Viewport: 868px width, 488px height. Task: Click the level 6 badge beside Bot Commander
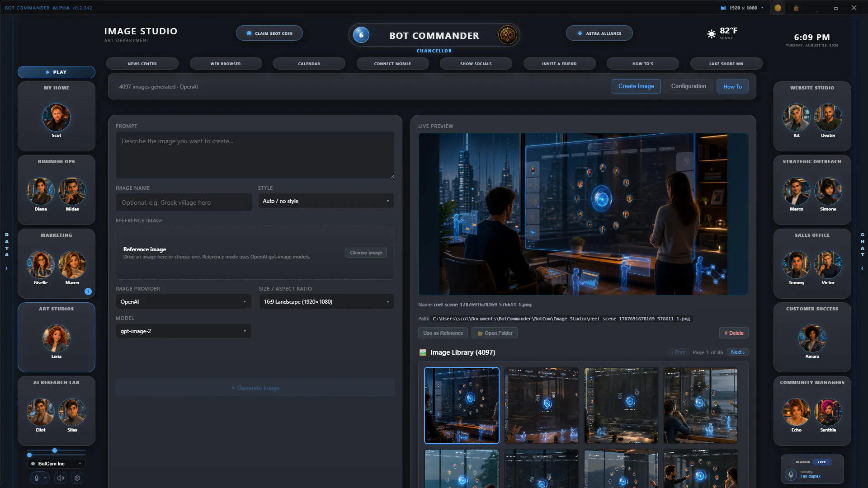[x=361, y=35]
